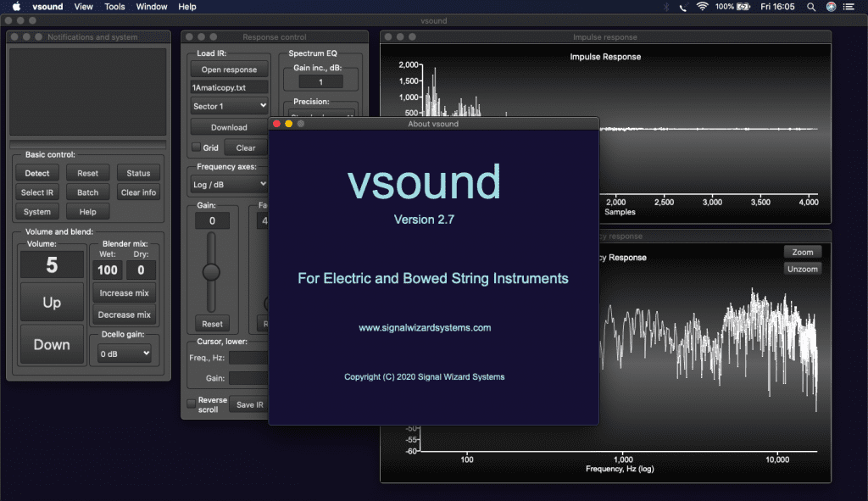This screenshot has height=501, width=868.
Task: Click the Detect button
Action: pyautogui.click(x=37, y=173)
